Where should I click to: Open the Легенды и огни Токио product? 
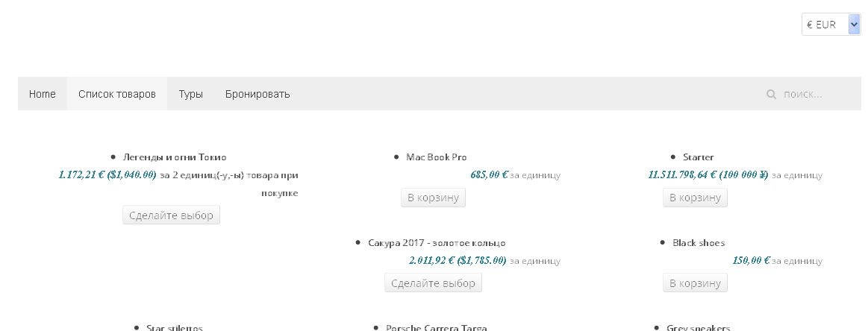click(x=174, y=157)
